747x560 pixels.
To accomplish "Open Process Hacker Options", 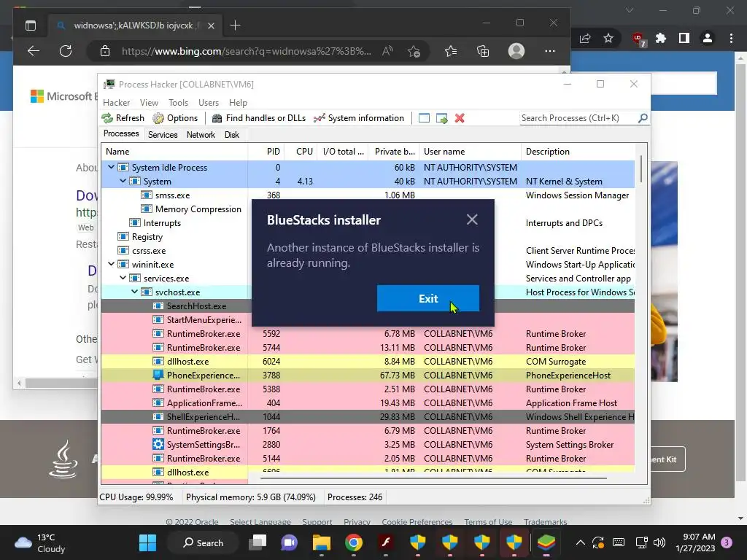I will pos(175,118).
